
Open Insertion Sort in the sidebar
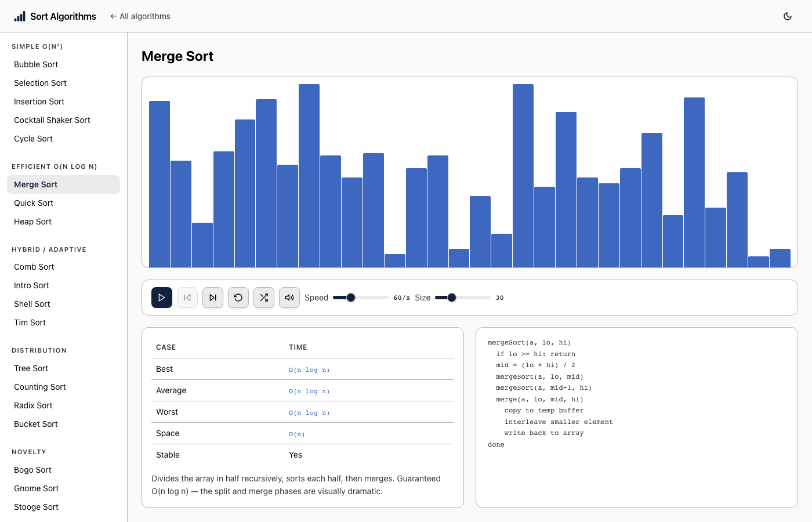[x=64, y=101]
